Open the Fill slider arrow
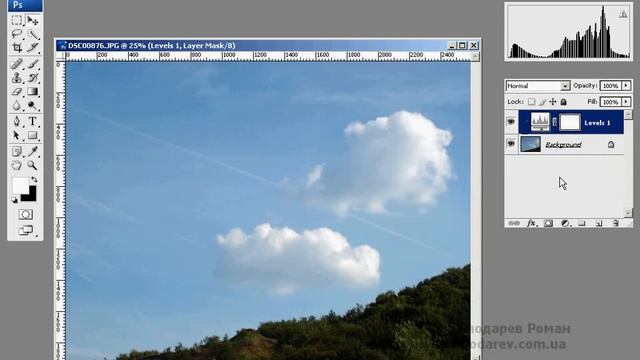The image size is (640, 360). coord(626,102)
